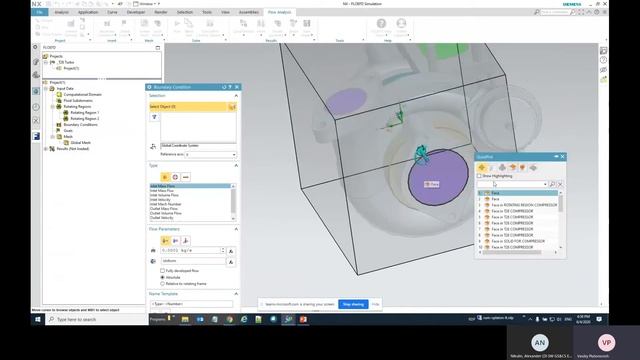The width and height of the screenshot is (640, 360).
Task: Collapse the Input Data tree node
Action: pyautogui.click(x=46, y=89)
